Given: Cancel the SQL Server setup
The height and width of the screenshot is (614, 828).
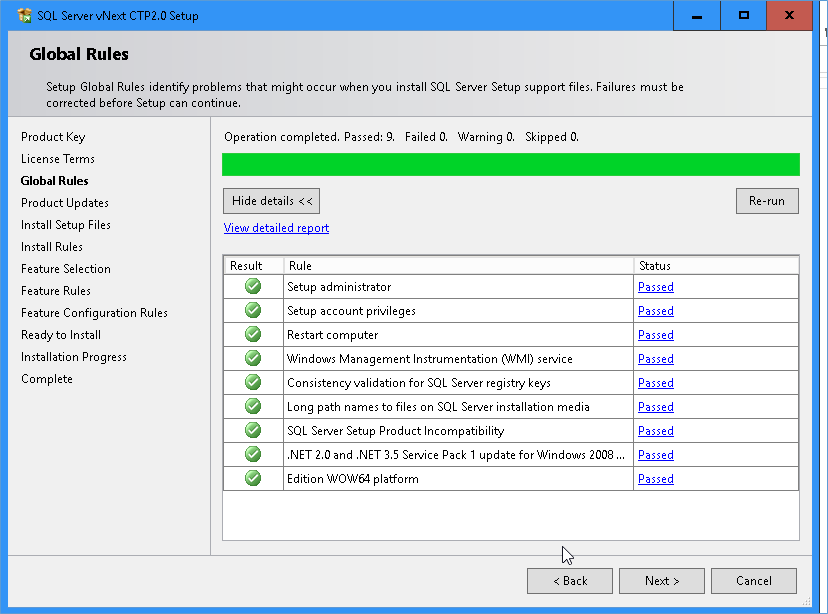Looking at the screenshot, I should point(754,581).
